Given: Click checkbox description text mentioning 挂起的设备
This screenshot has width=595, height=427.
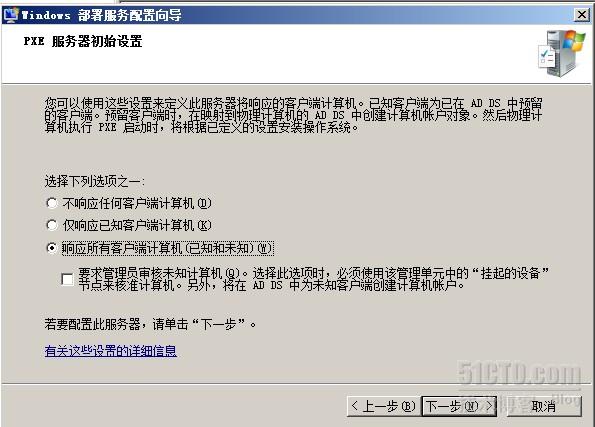Looking at the screenshot, I should tap(313, 279).
